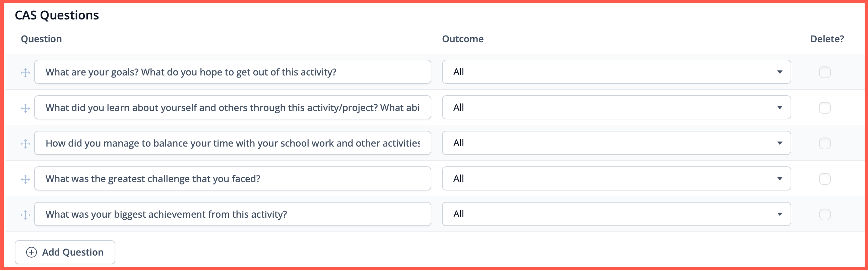
Task: Tick the delete checkbox for the greatest challenge question
Action: click(x=825, y=179)
